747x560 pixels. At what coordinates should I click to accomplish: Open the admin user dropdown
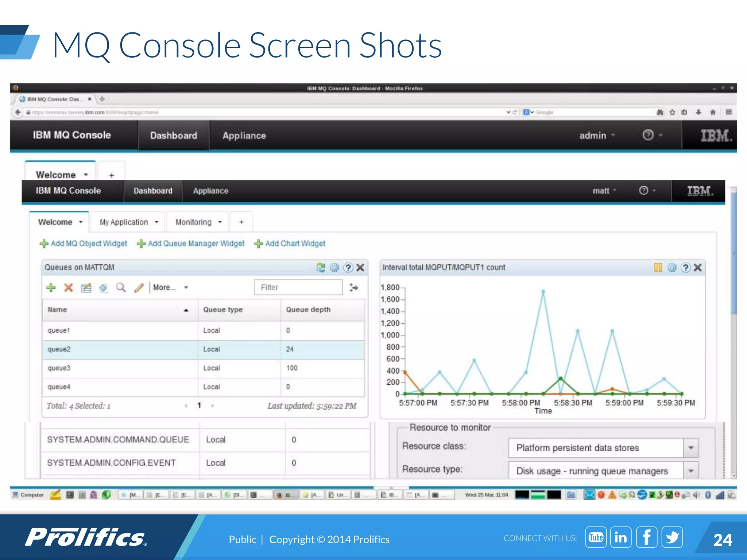coord(597,136)
